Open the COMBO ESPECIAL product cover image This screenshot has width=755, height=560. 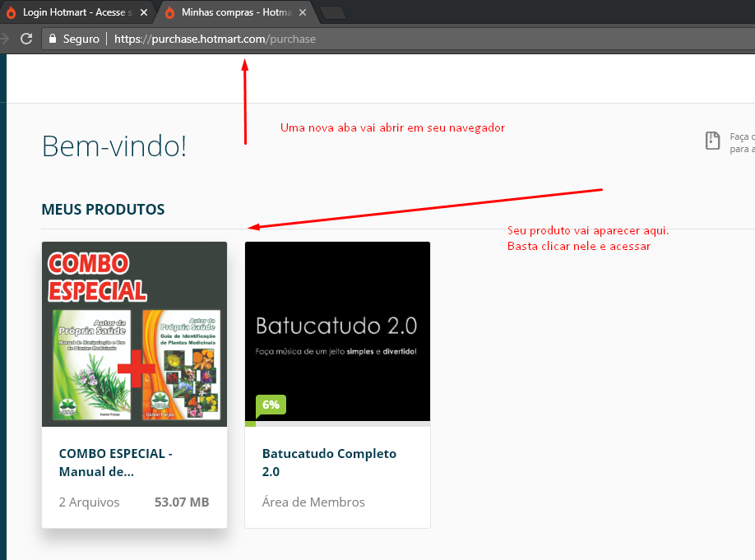(134, 334)
